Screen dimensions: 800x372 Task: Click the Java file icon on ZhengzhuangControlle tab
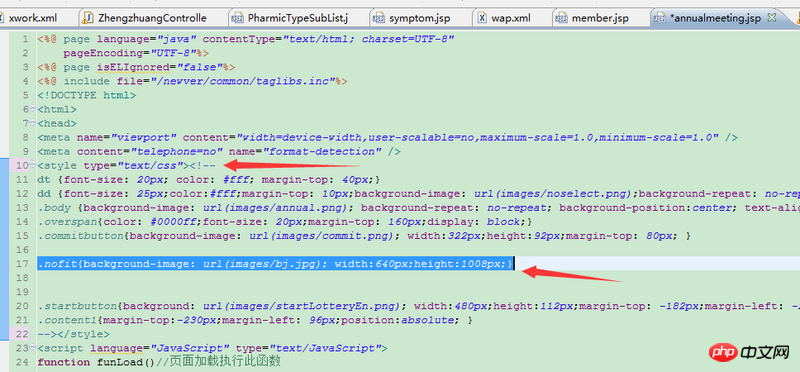click(x=88, y=18)
